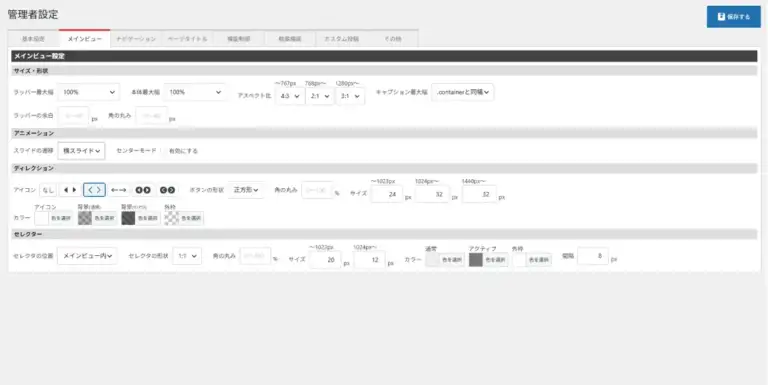Open the セレクタの位置 メインビュー内 dropdown

coord(87,256)
